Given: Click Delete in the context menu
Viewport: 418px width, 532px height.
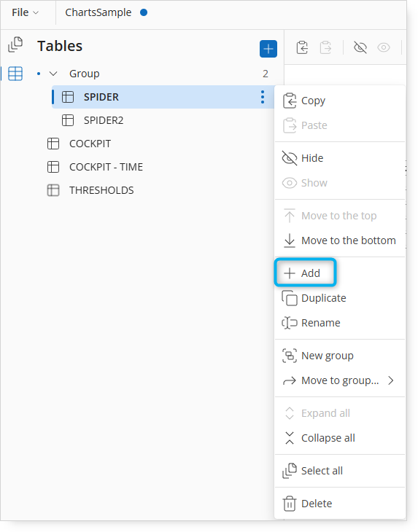Looking at the screenshot, I should (340, 504).
